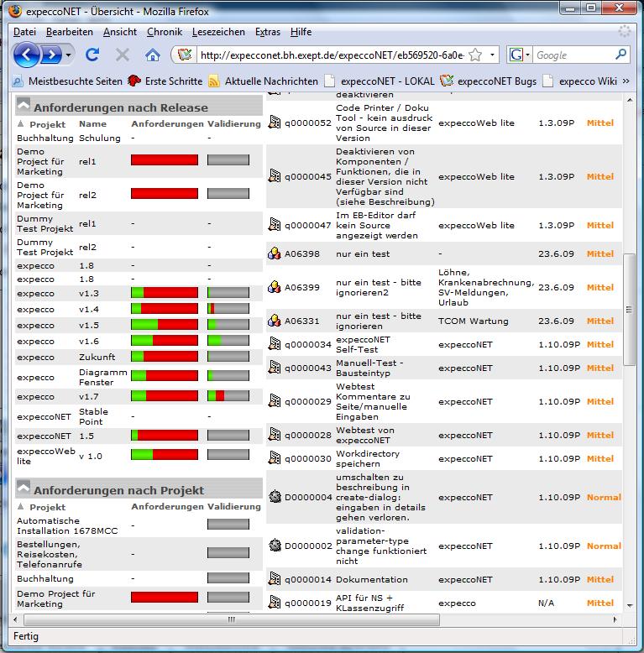644x653 pixels.
Task: Reload the page with the refresh icon
Action: [x=92, y=55]
